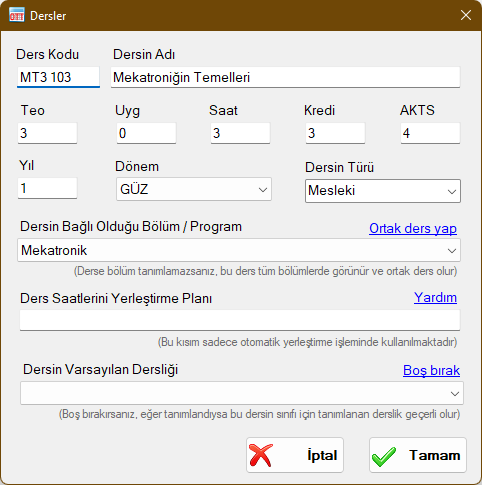Image resolution: width=482 pixels, height=485 pixels.
Task: Select the Teo hours field
Action: pos(47,133)
